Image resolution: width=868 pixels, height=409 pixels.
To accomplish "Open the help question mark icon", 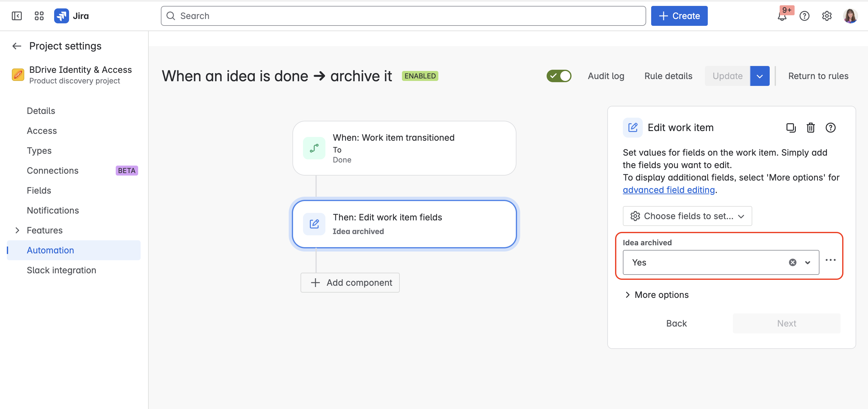I will [x=805, y=16].
